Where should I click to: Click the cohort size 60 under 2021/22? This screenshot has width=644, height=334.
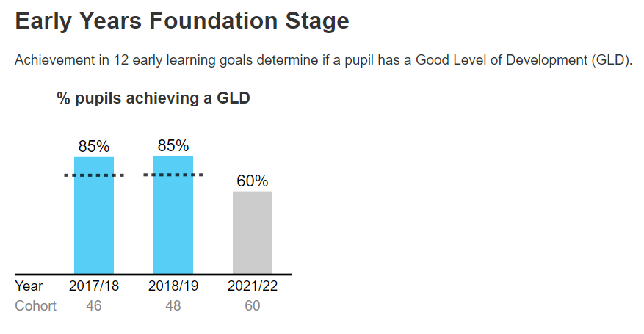tap(253, 305)
